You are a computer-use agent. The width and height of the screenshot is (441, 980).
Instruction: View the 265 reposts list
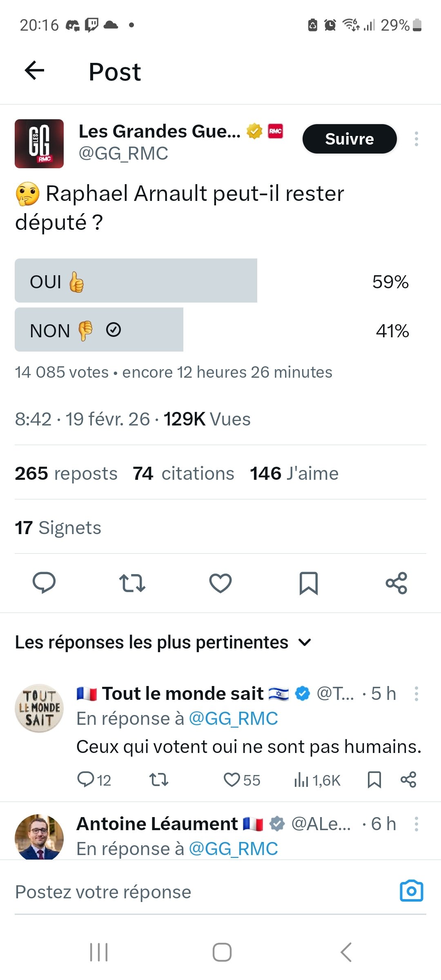point(66,474)
